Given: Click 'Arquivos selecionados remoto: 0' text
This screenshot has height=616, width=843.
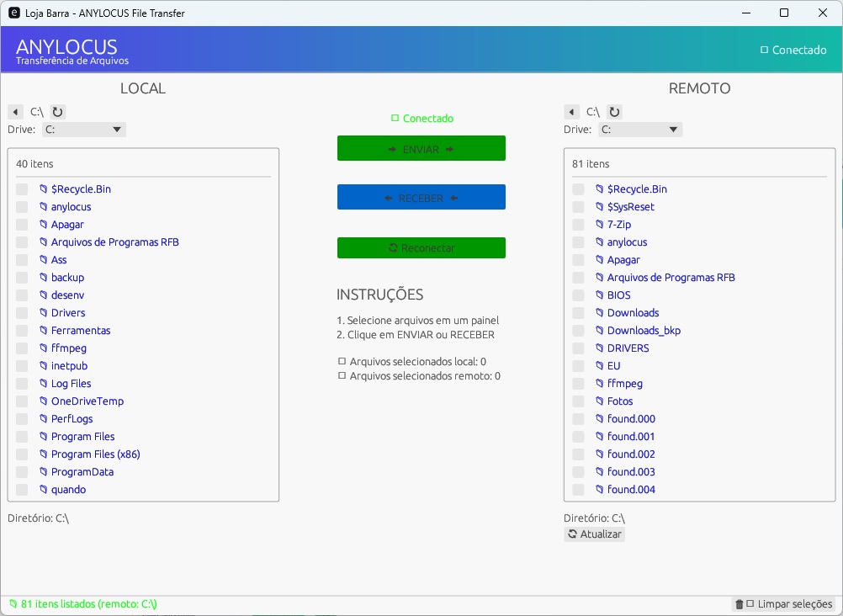Looking at the screenshot, I should click(425, 376).
